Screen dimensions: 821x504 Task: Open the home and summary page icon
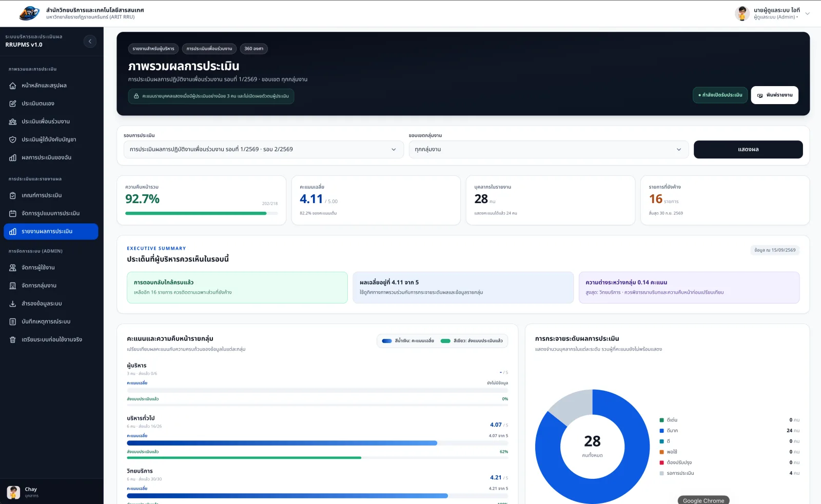tap(13, 86)
